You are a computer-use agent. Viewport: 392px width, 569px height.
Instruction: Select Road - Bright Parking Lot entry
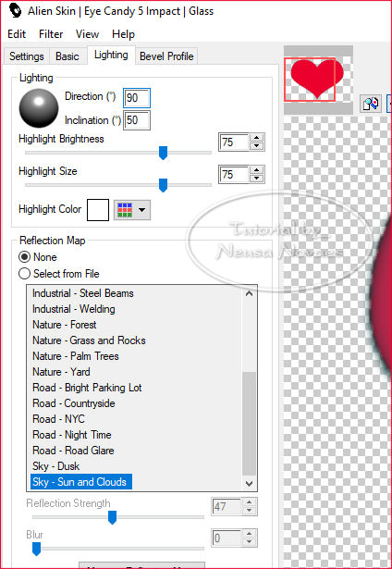point(87,388)
